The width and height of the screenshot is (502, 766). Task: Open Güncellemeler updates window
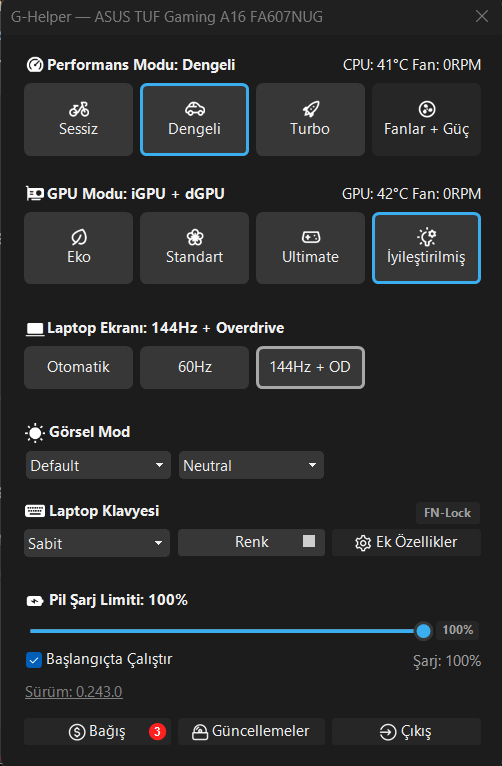coord(251,731)
